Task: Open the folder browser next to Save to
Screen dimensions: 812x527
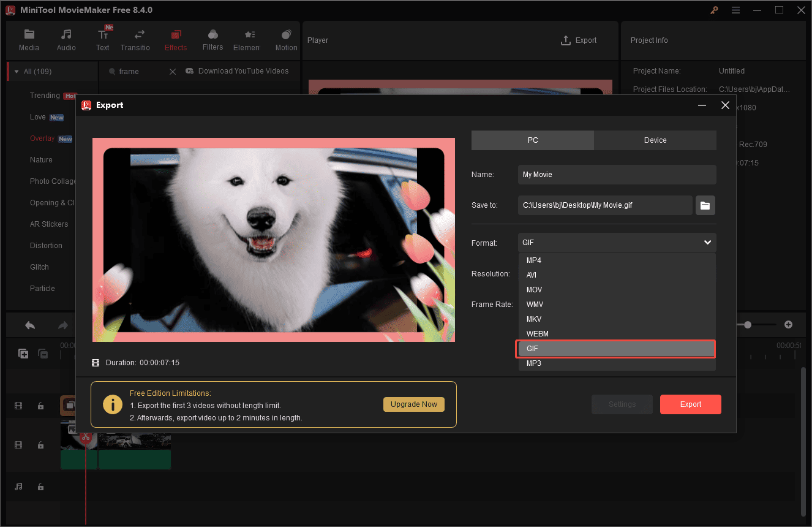Action: pos(705,205)
